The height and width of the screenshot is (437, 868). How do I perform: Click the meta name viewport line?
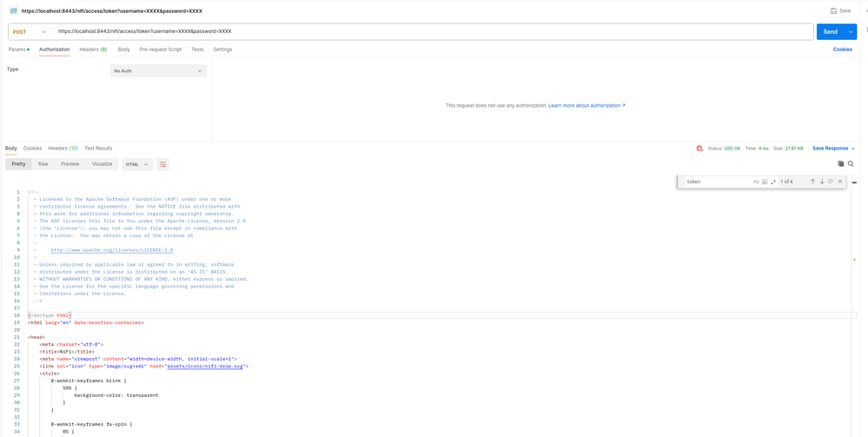[x=138, y=359]
